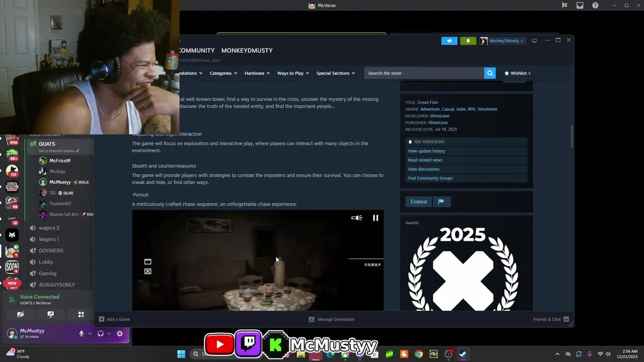The image size is (644, 362).
Task: Open Steam from the taskbar
Action: pos(463,354)
